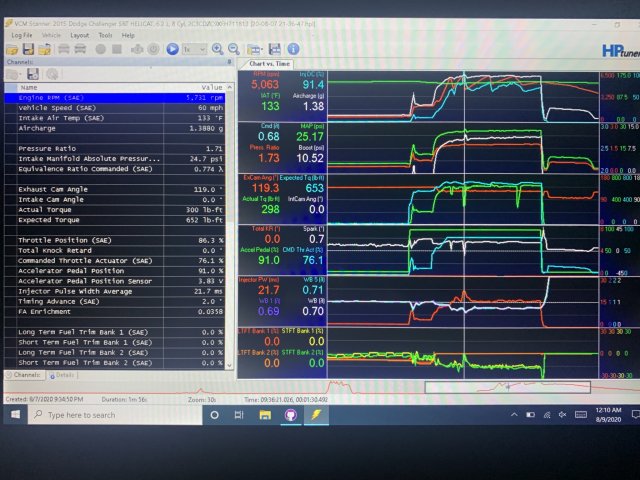Click the Zoom Out magnifier icon
Image resolution: width=640 pixels, height=480 pixels.
point(233,49)
